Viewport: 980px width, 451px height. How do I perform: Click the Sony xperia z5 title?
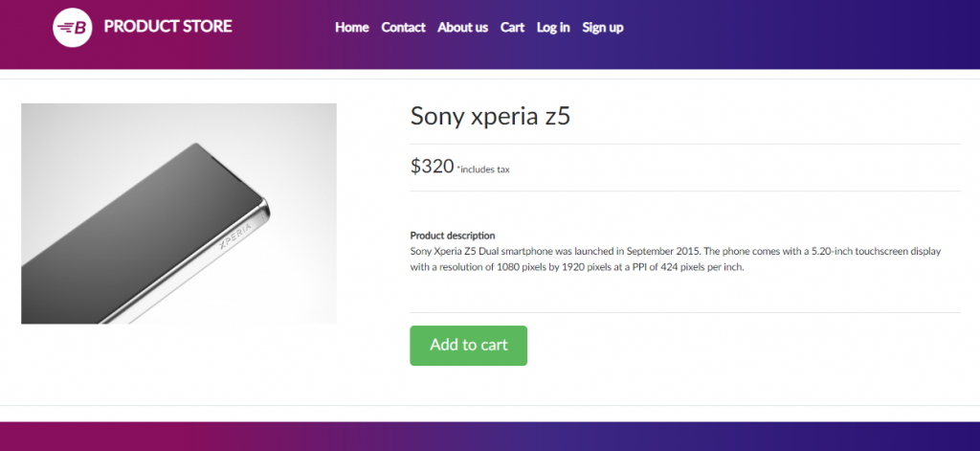490,116
